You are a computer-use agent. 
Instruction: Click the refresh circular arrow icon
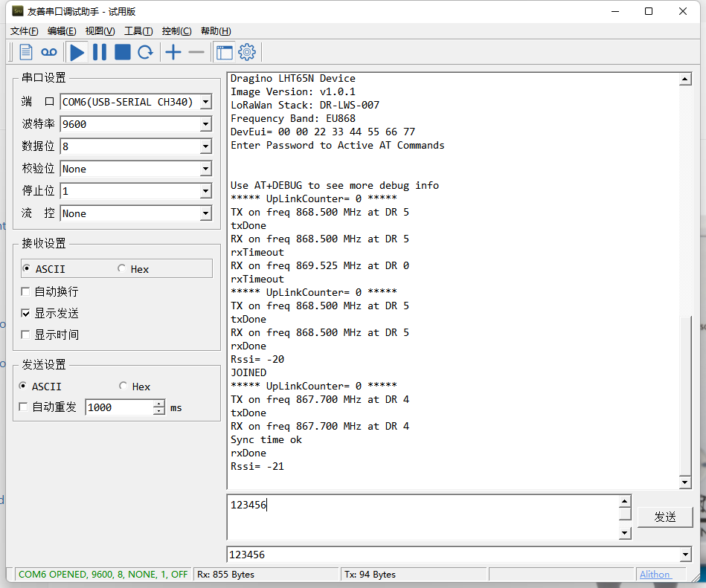(145, 52)
